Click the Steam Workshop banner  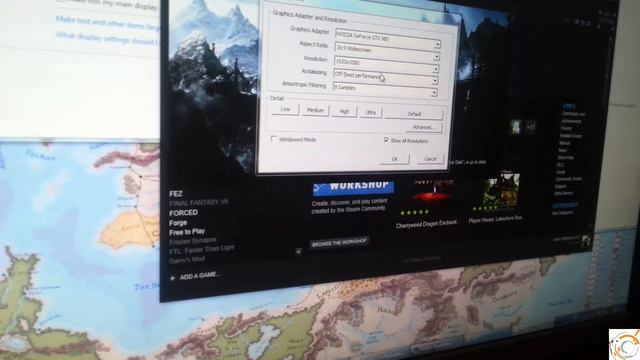(x=353, y=187)
